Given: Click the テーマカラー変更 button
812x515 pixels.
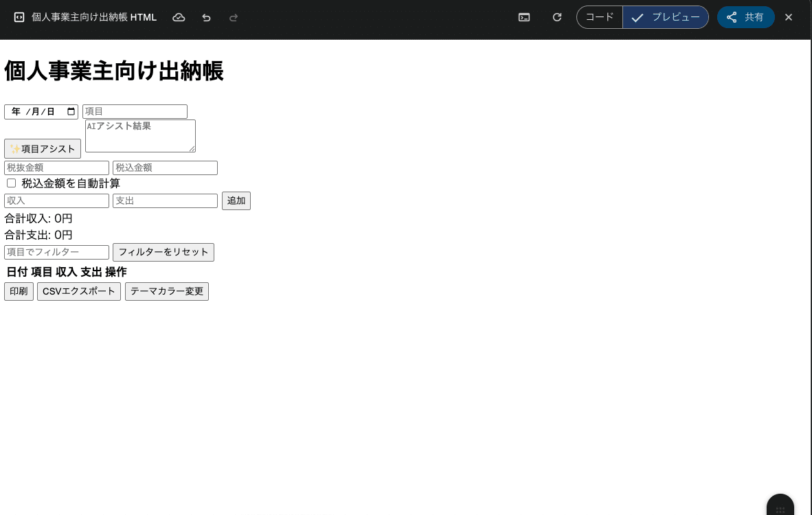Looking at the screenshot, I should point(167,291).
